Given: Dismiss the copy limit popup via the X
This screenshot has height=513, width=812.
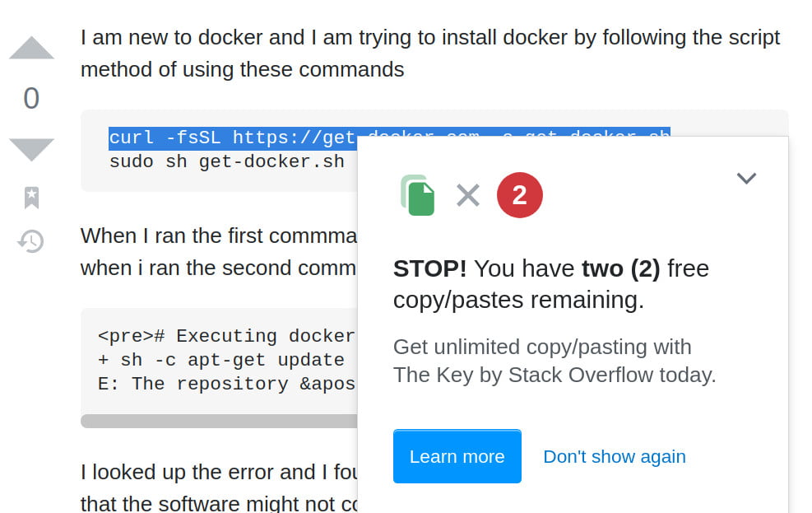Looking at the screenshot, I should click(468, 195).
